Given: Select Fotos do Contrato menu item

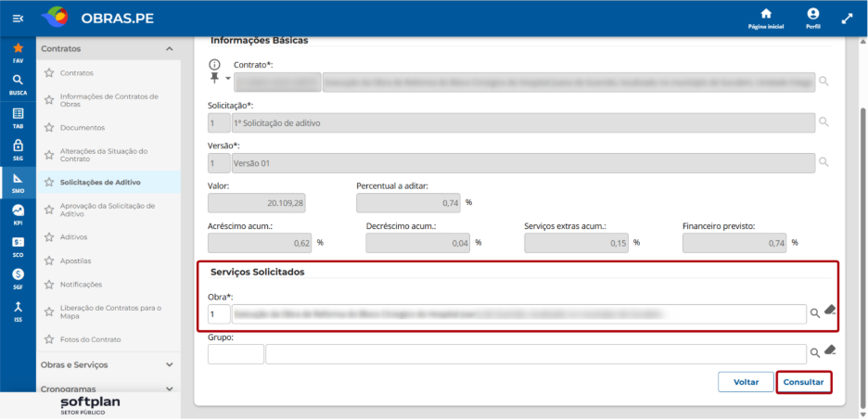Looking at the screenshot, I should click(90, 339).
